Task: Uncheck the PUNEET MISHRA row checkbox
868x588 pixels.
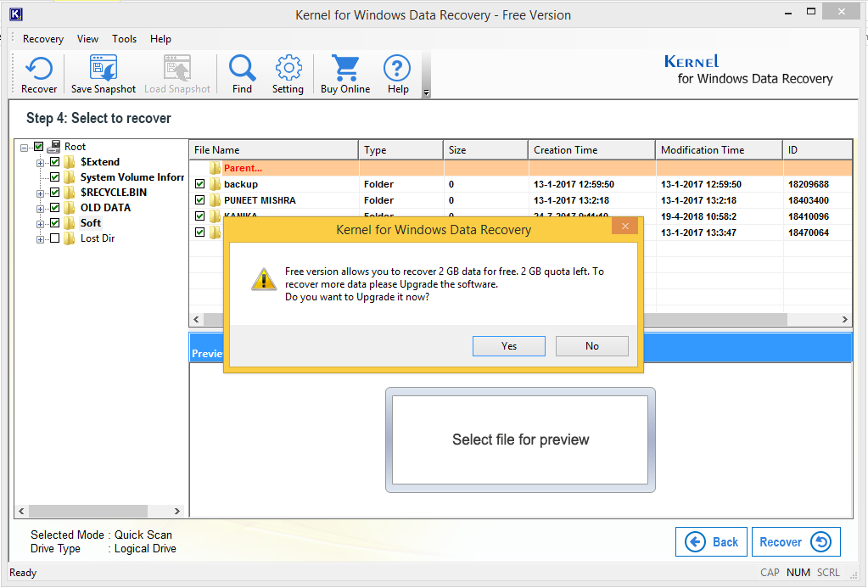Action: 200,200
